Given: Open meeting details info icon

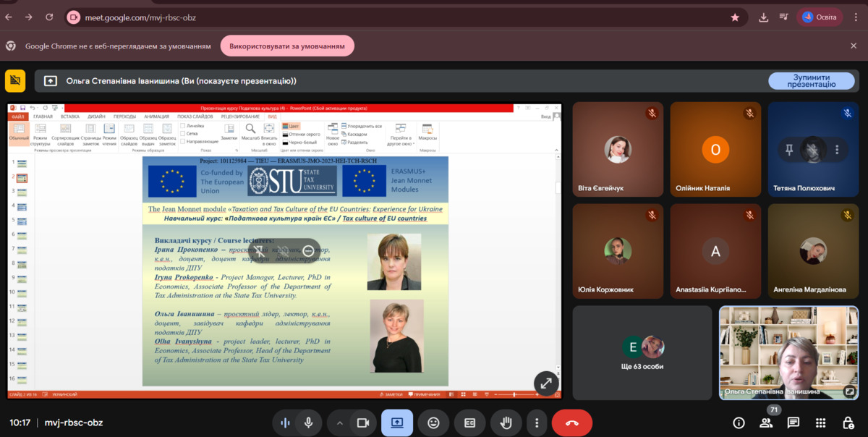Looking at the screenshot, I should [x=739, y=423].
